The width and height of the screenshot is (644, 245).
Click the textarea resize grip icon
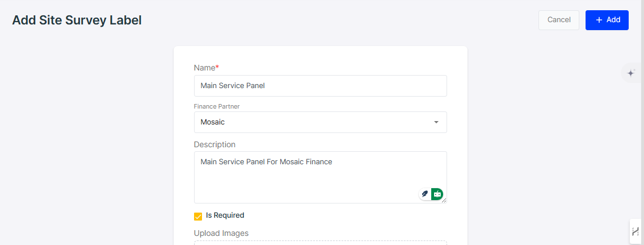click(444, 200)
